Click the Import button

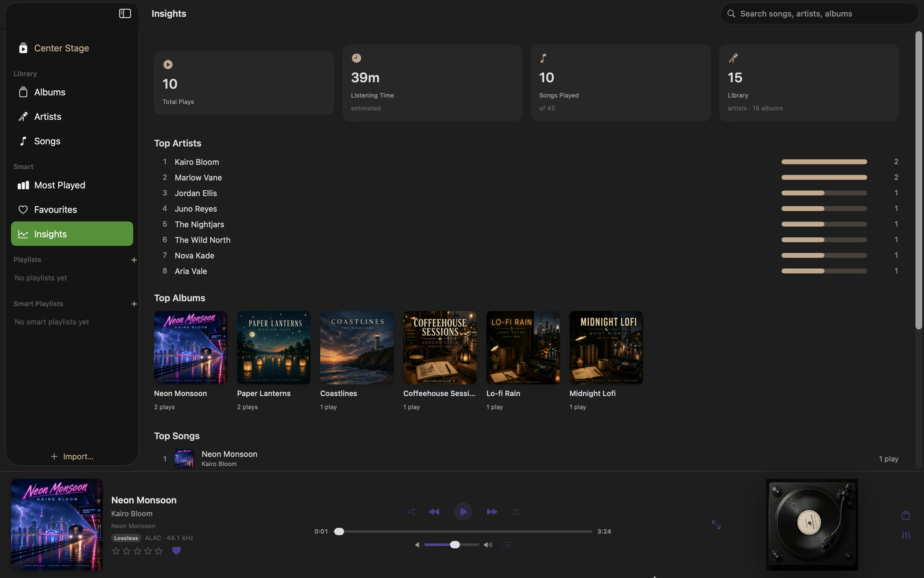coord(72,457)
